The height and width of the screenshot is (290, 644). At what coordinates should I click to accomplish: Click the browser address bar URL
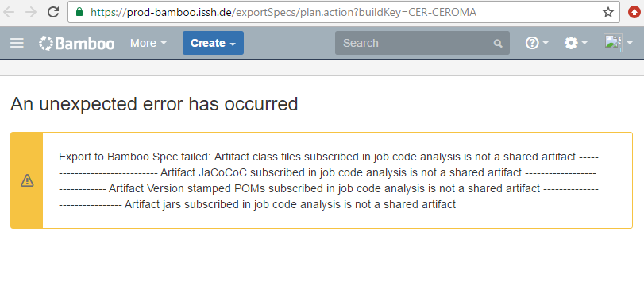coord(283,13)
